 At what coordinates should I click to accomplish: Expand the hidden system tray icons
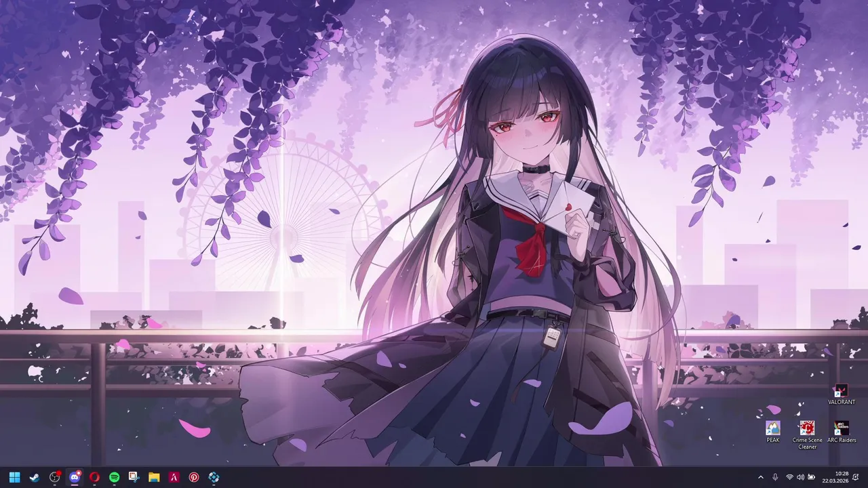pyautogui.click(x=760, y=477)
